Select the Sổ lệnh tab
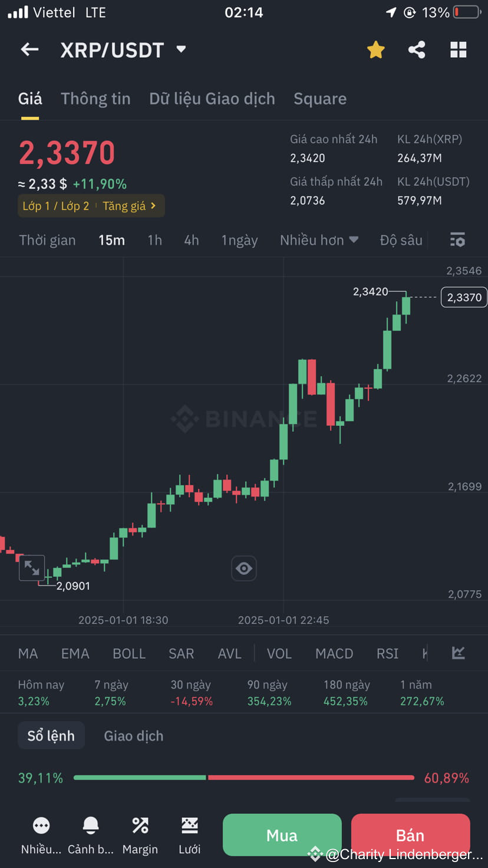 click(51, 736)
